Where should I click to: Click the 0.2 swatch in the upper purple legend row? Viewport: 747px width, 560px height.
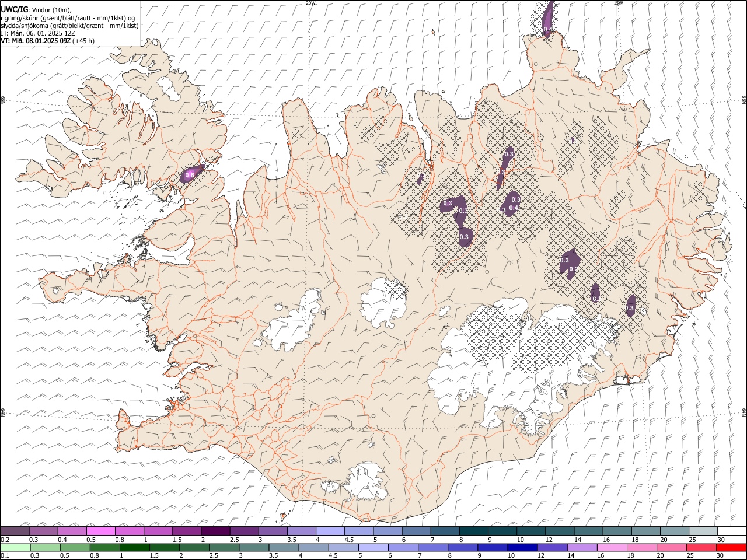(15, 531)
